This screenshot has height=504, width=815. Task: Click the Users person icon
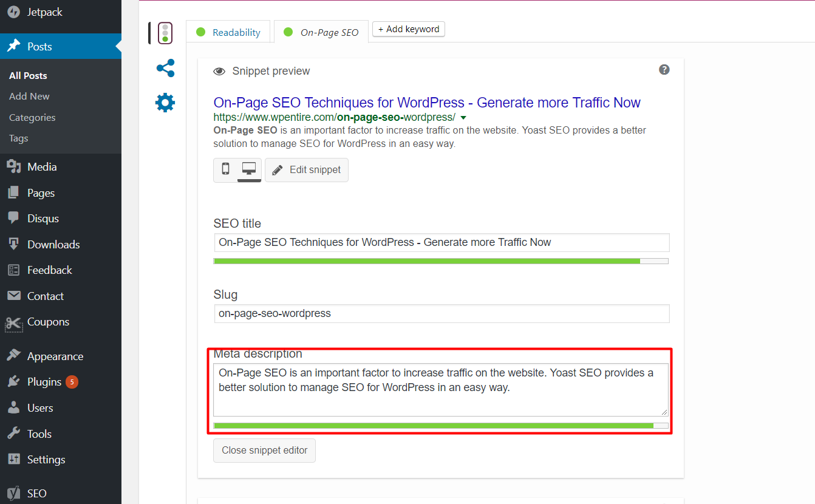click(13, 407)
